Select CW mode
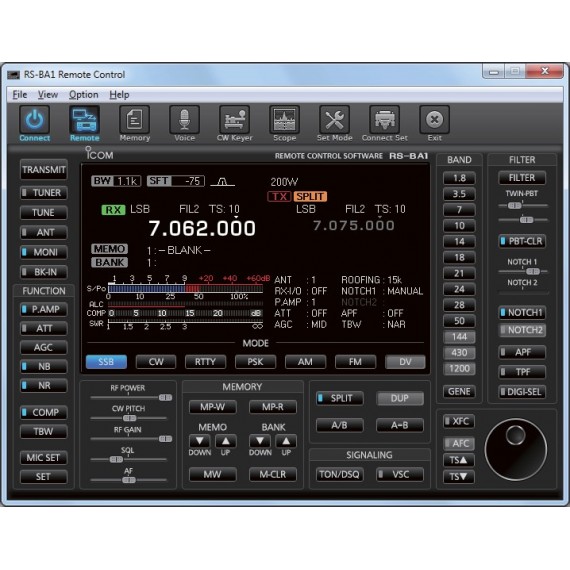Screen dimensions: 570x570 pos(156,362)
